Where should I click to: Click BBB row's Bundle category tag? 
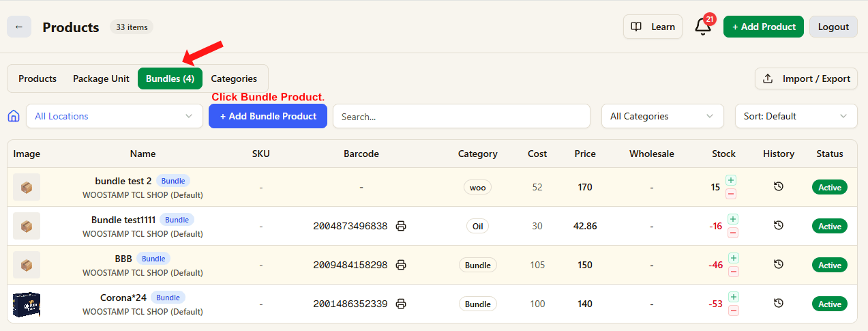(x=477, y=265)
